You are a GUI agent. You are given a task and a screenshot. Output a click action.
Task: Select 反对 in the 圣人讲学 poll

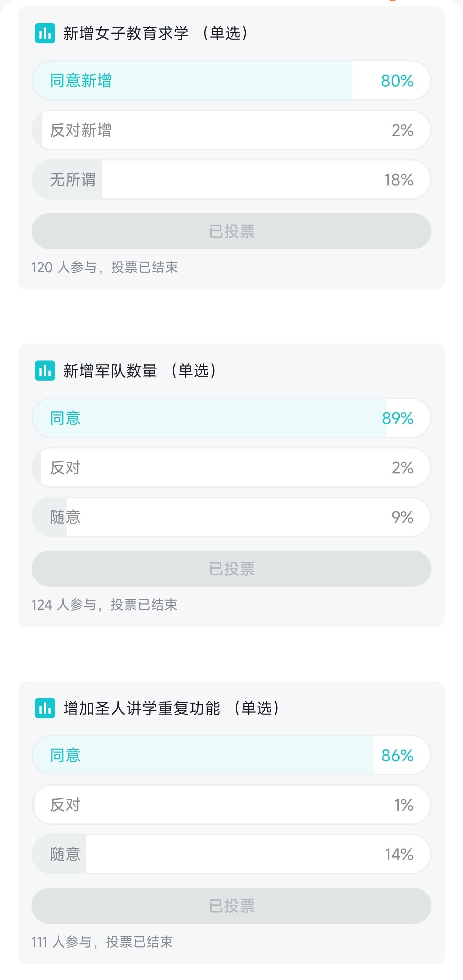click(x=231, y=805)
